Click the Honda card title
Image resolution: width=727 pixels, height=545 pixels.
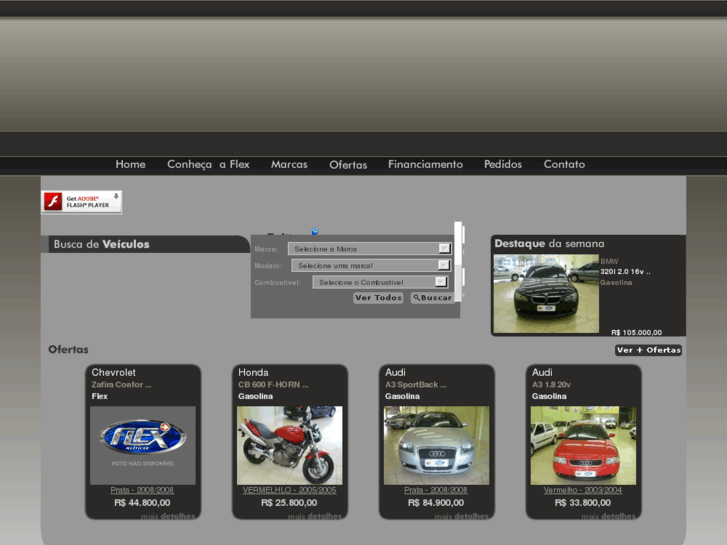click(x=253, y=372)
